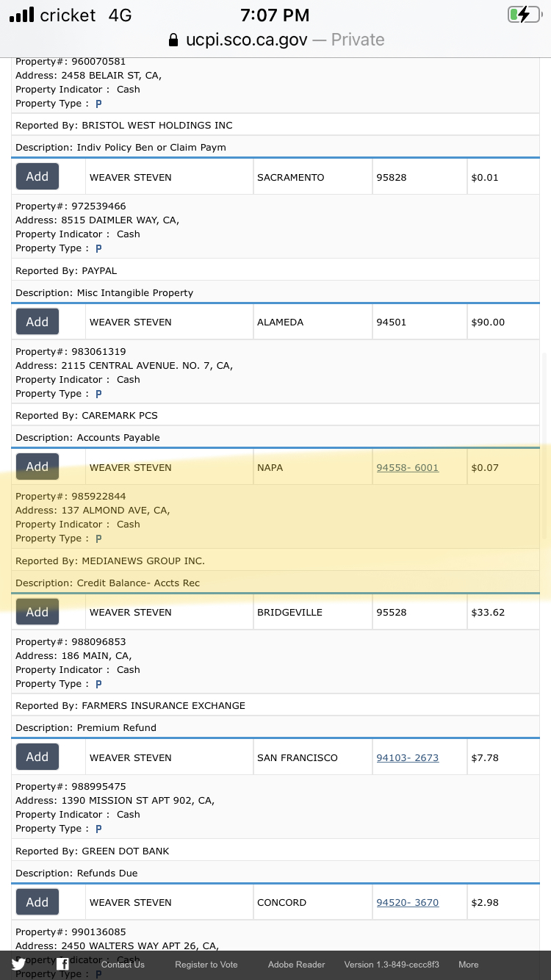The height and width of the screenshot is (980, 551).
Task: Tap the Property Type P icon under 8515 DAIMLER WAY
Action: click(98, 249)
